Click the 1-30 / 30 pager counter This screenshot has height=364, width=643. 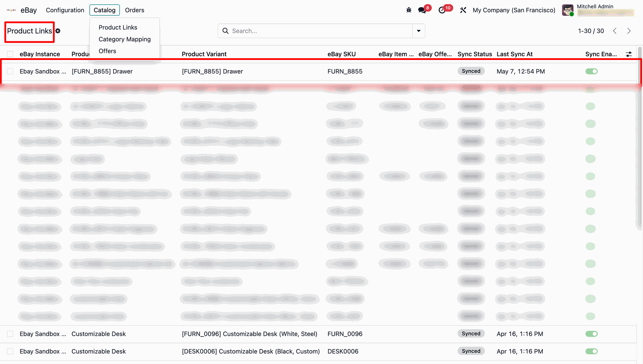tap(591, 31)
